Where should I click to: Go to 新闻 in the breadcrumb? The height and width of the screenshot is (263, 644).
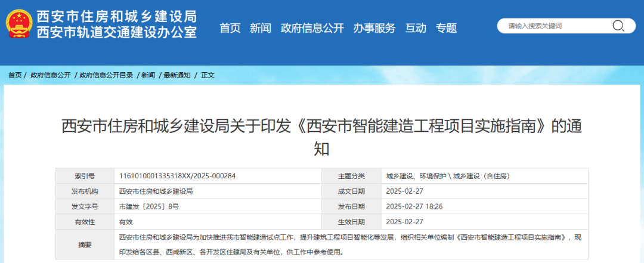click(x=148, y=75)
